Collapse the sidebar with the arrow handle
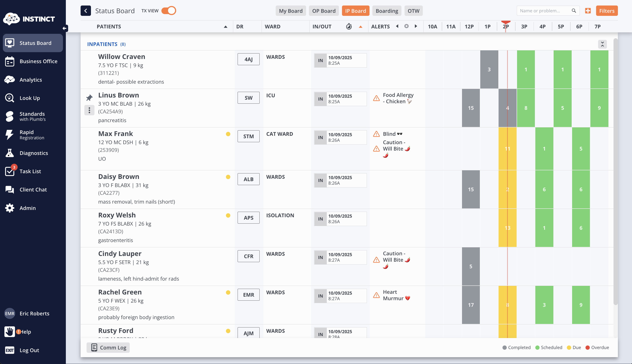 coord(65,28)
